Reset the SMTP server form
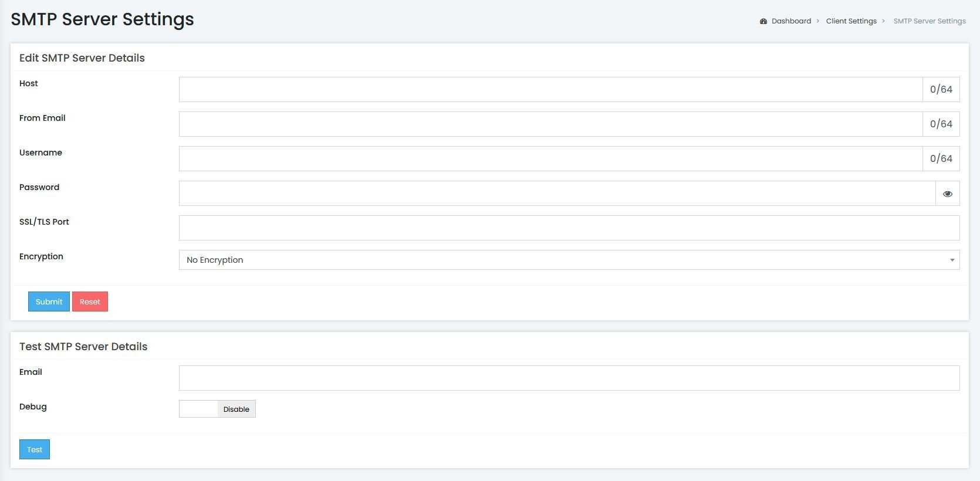 (90, 302)
